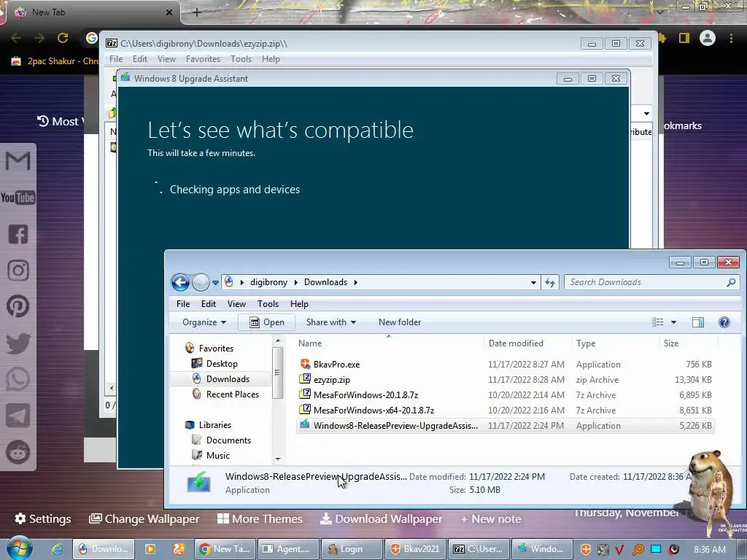Refresh the Downloads folder address bar
Image resolution: width=747 pixels, height=560 pixels.
[550, 282]
